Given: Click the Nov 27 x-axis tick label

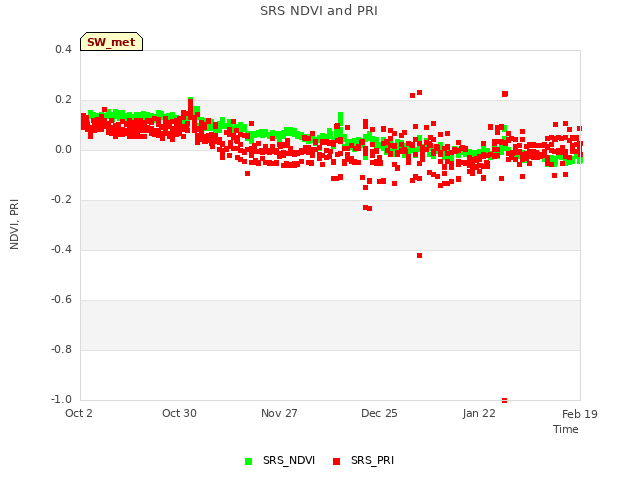Looking at the screenshot, I should (279, 413).
